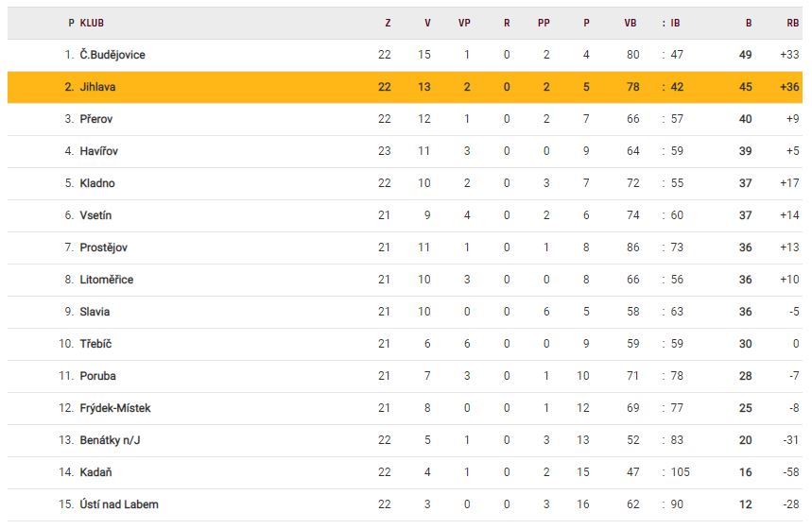Open the Kladno team link
Viewport: 812px width, 529px height.
(x=97, y=183)
